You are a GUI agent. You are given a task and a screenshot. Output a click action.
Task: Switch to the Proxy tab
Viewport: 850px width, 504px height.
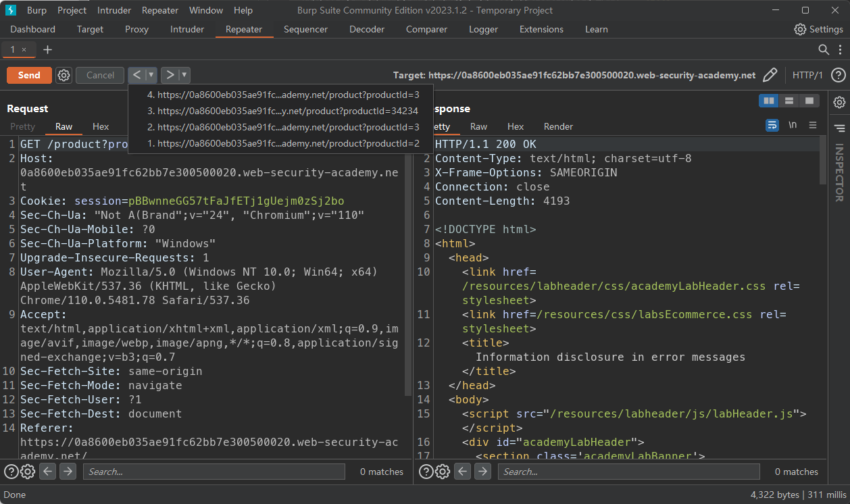(136, 30)
